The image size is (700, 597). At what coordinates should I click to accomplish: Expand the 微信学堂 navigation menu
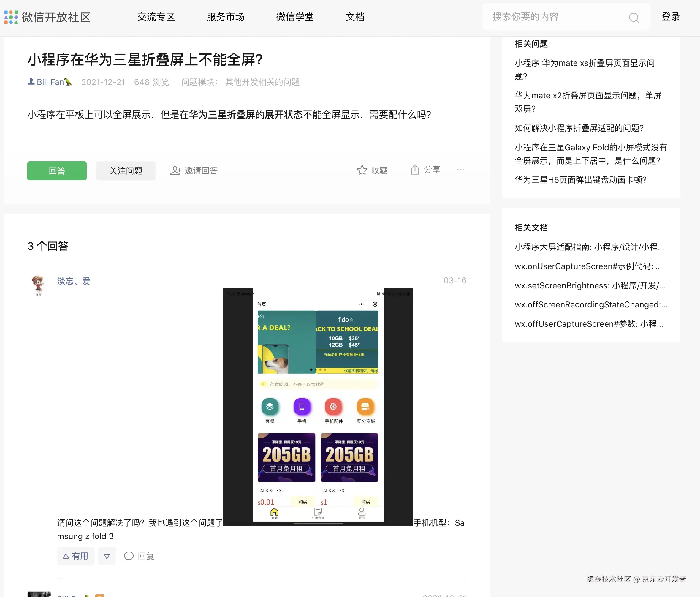pyautogui.click(x=294, y=17)
